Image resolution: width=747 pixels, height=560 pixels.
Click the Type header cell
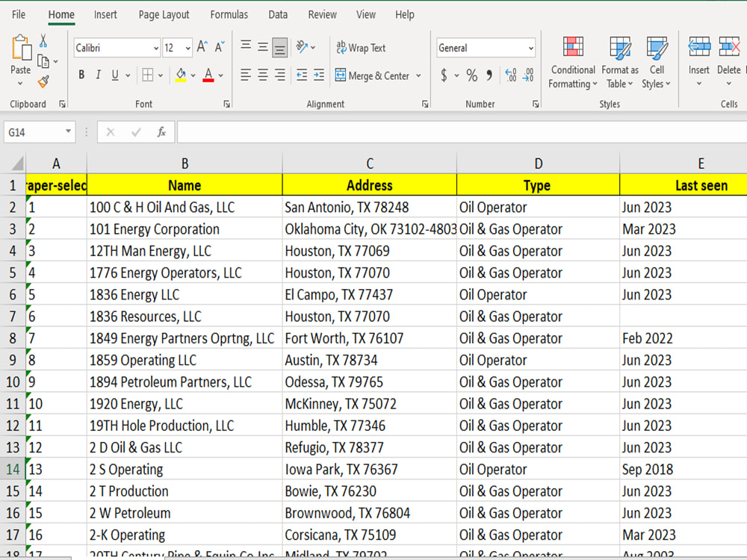[x=538, y=185]
